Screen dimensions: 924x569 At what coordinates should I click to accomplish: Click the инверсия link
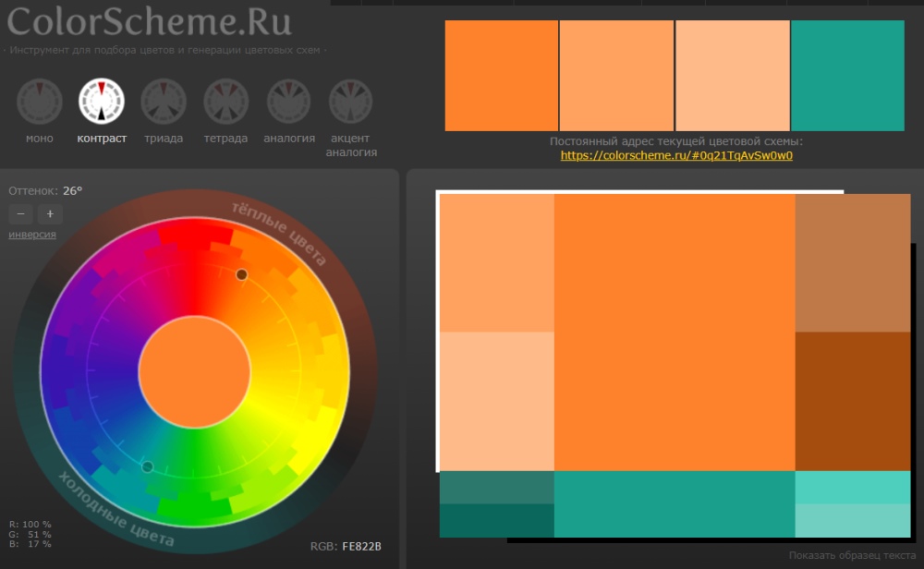coord(32,235)
